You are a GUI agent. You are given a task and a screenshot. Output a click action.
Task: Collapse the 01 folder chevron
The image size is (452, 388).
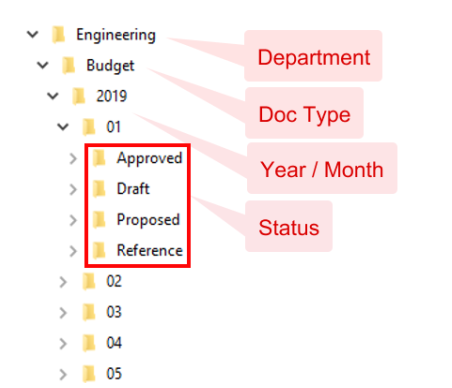pos(63,127)
